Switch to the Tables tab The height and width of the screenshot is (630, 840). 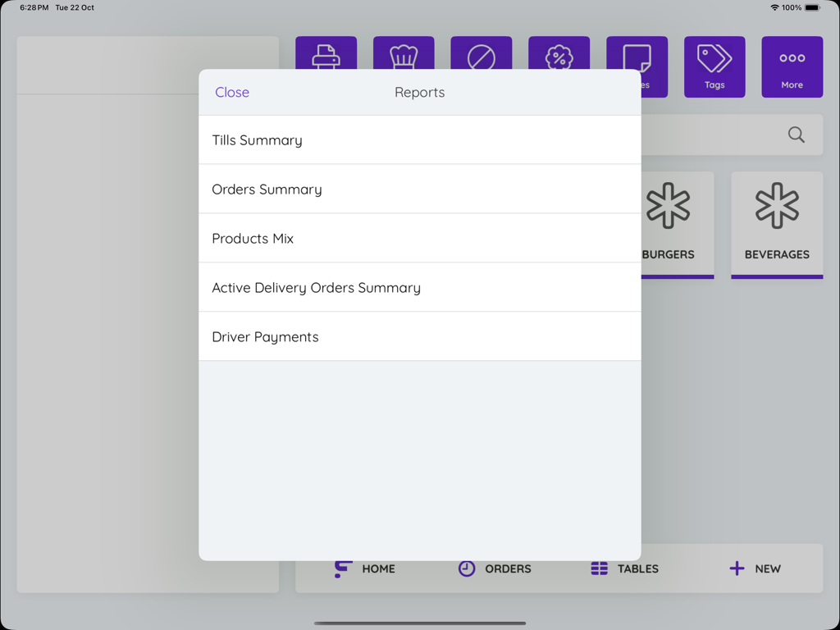[x=624, y=568]
